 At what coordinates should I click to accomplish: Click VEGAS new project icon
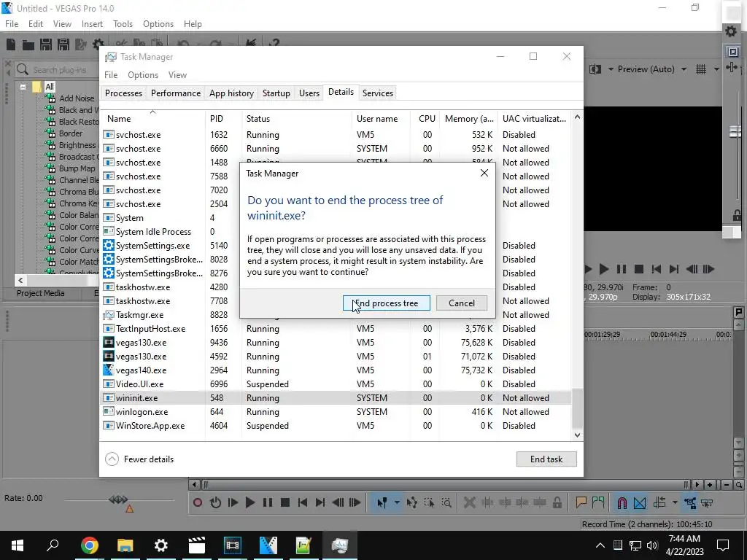[x=11, y=44]
